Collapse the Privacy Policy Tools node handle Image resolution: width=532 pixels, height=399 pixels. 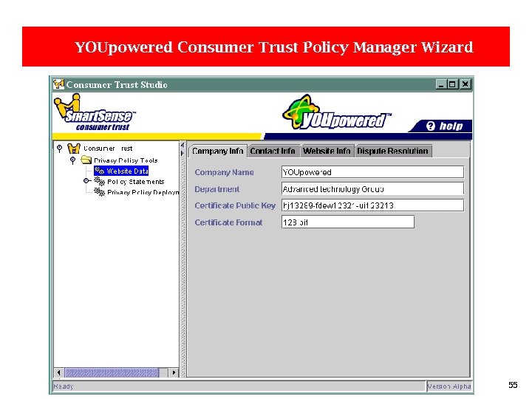pos(72,160)
